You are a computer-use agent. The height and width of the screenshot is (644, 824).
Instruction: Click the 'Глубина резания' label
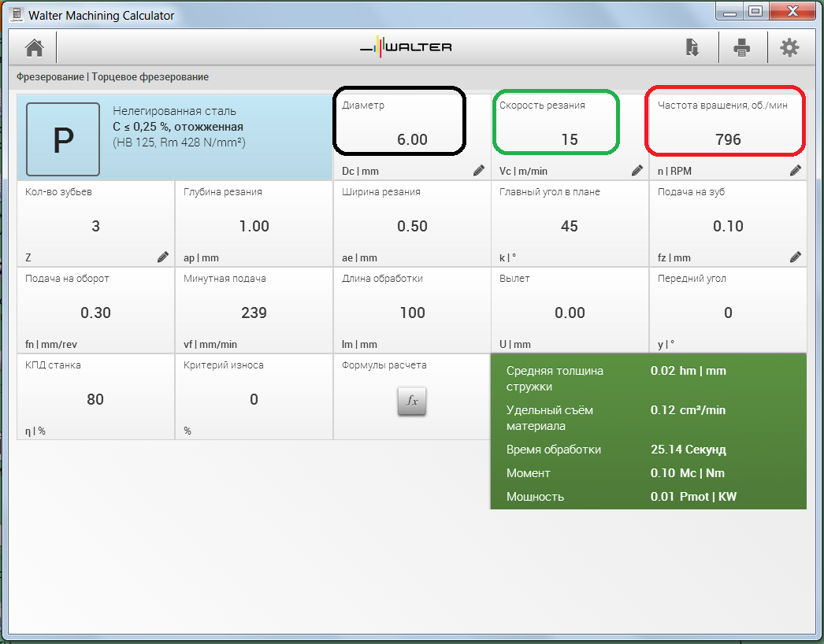pos(223,192)
